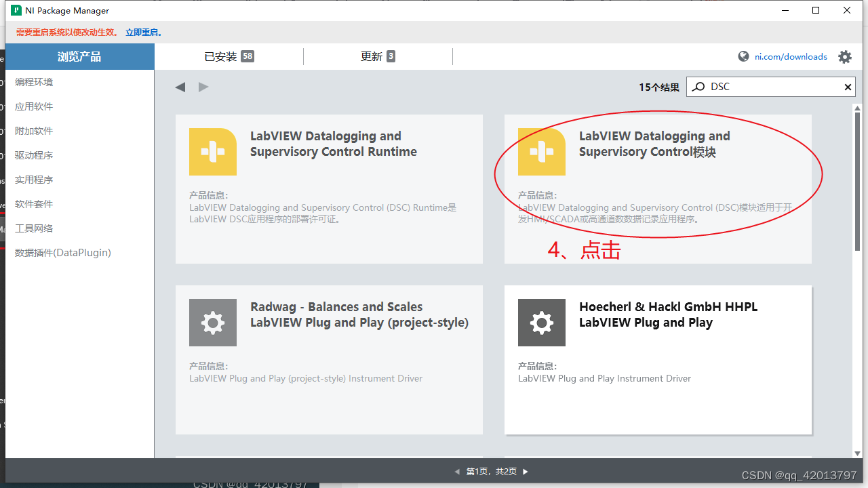Click the circled DSC 模块 yellow package icon
Viewport: 868px width, 488px height.
542,152
